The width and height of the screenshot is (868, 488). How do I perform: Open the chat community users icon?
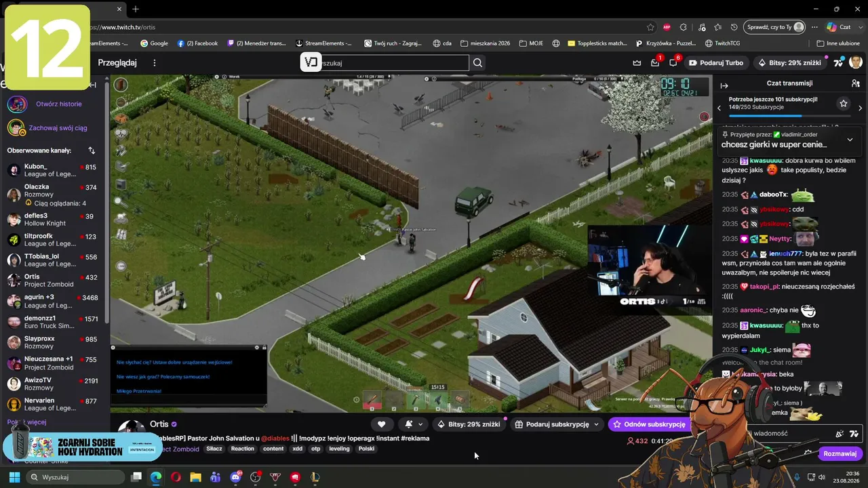click(856, 83)
